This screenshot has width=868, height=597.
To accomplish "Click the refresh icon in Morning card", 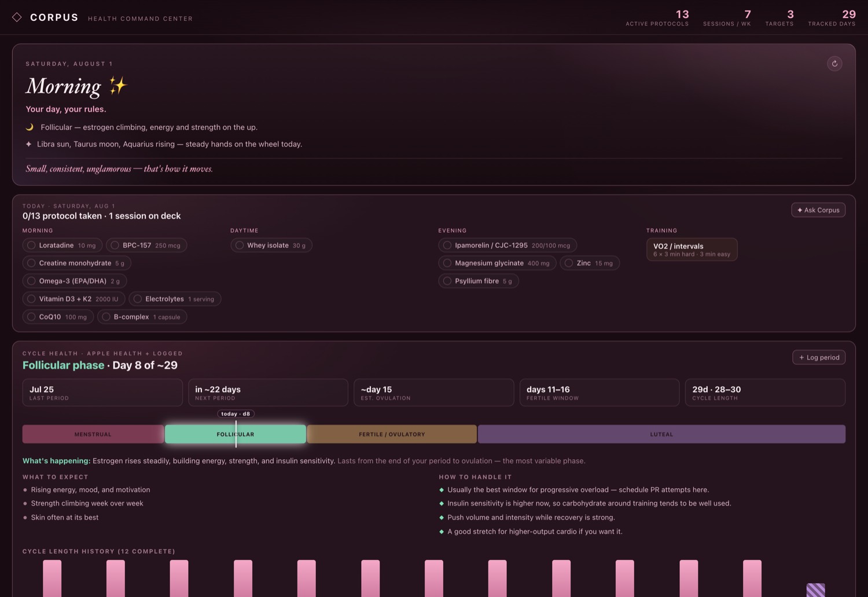I will click(x=834, y=64).
